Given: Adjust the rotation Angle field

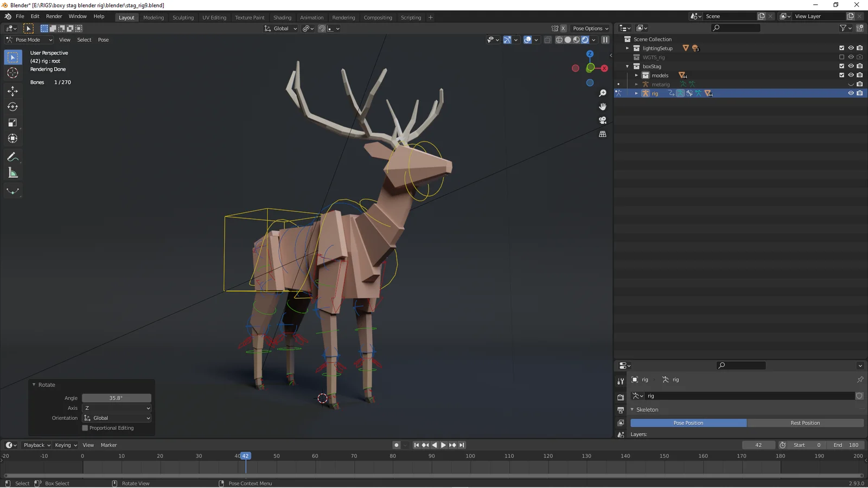Looking at the screenshot, I should pyautogui.click(x=116, y=398).
